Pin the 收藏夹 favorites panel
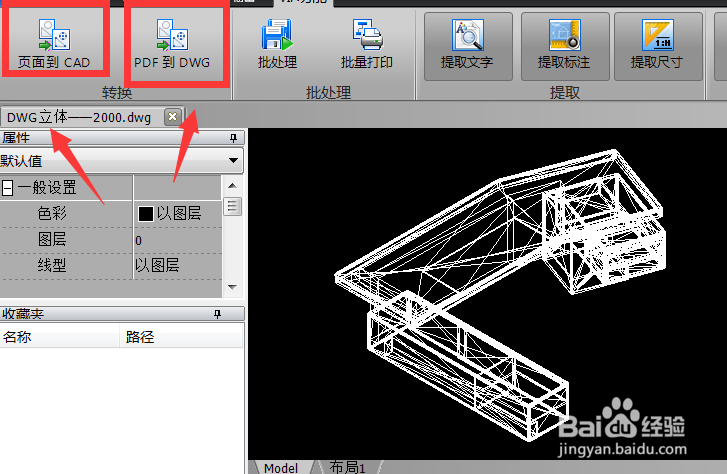This screenshot has width=727, height=474. 217,314
